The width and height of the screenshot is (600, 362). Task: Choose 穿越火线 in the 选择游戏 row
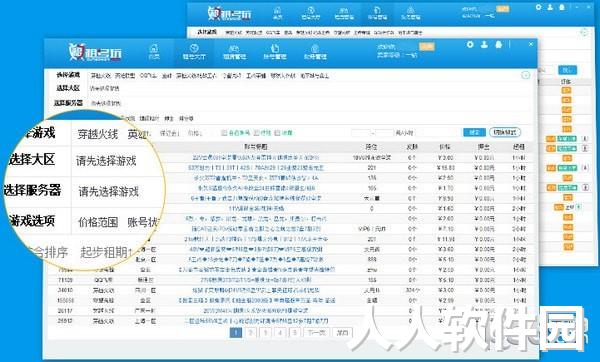(100, 76)
